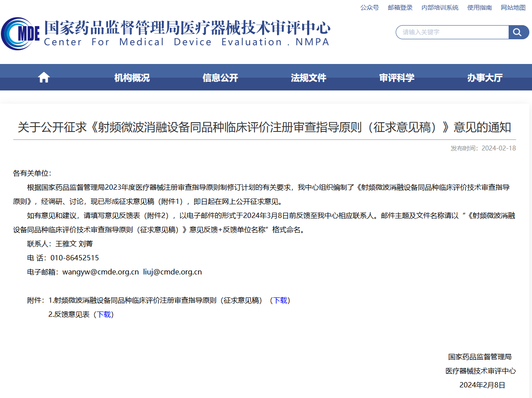The width and height of the screenshot is (532, 398).
Task: Focus the keyword search input field
Action: [x=453, y=32]
